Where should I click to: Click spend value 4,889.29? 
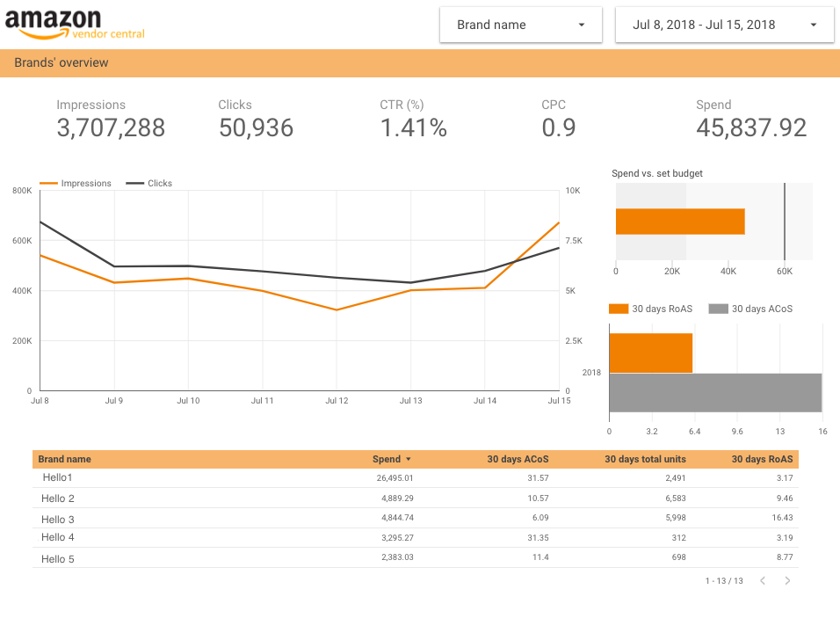pos(397,498)
